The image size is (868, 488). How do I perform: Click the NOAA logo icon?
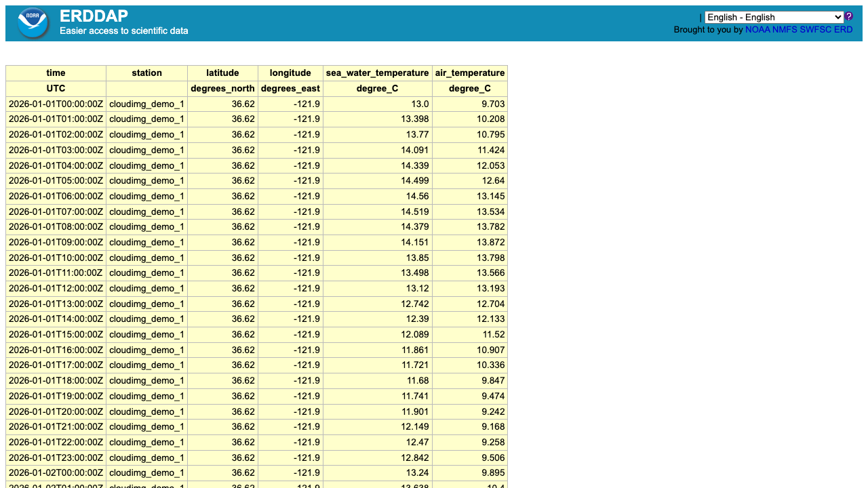coord(33,23)
